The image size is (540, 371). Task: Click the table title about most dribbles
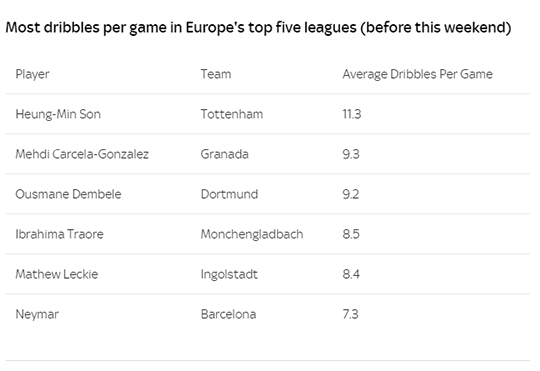pos(258,28)
